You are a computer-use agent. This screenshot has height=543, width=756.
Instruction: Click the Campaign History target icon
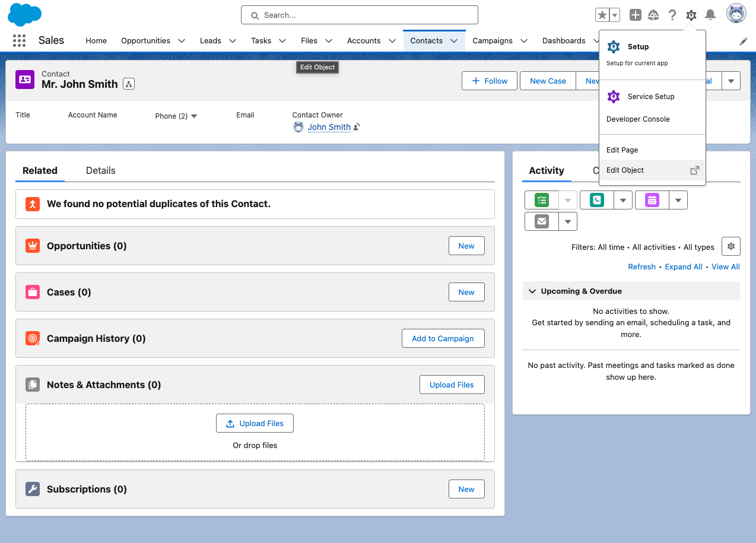tap(32, 338)
